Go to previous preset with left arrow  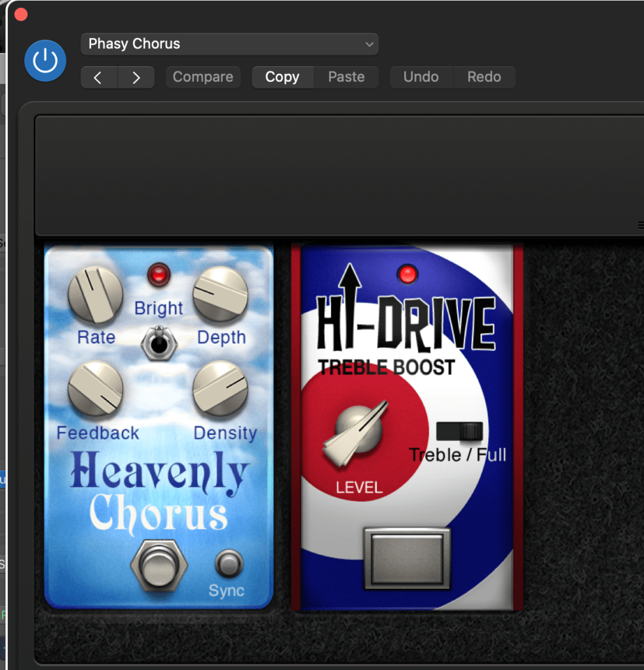[98, 77]
